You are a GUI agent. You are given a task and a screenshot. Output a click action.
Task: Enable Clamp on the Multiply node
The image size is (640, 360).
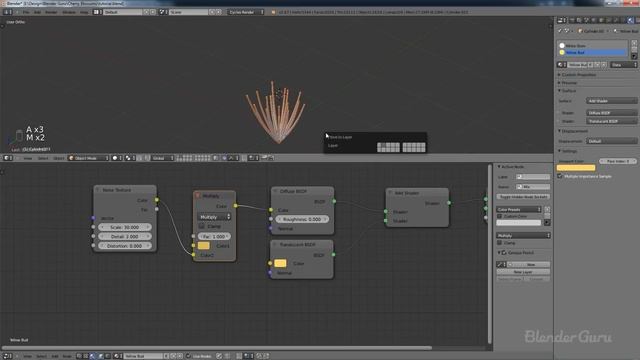(x=201, y=226)
